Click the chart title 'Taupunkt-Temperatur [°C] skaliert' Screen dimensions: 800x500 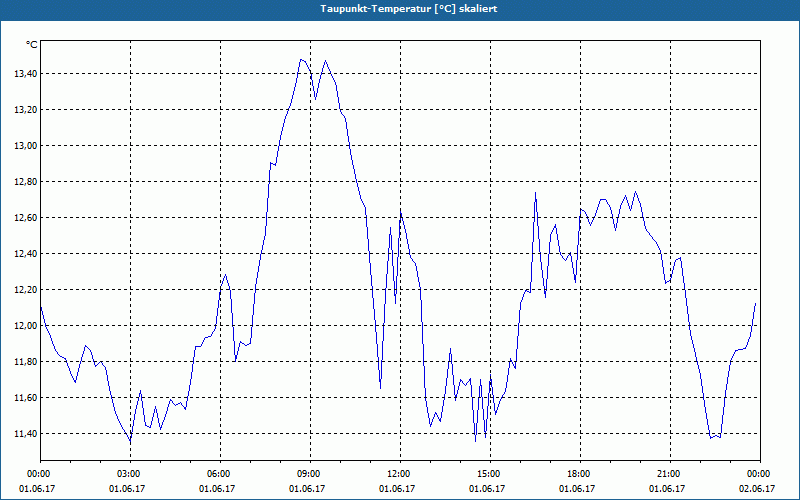[x=409, y=9]
